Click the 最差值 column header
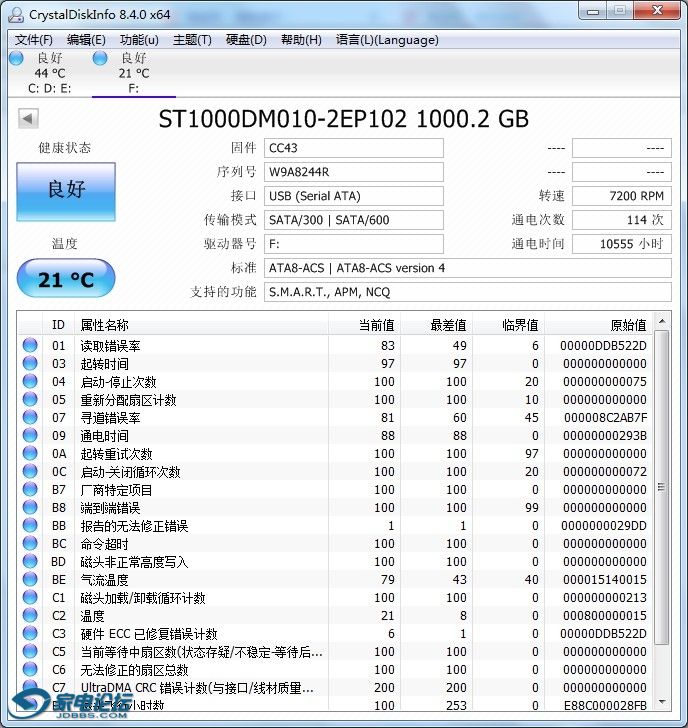Screen dimensions: 688x728 tap(436, 325)
